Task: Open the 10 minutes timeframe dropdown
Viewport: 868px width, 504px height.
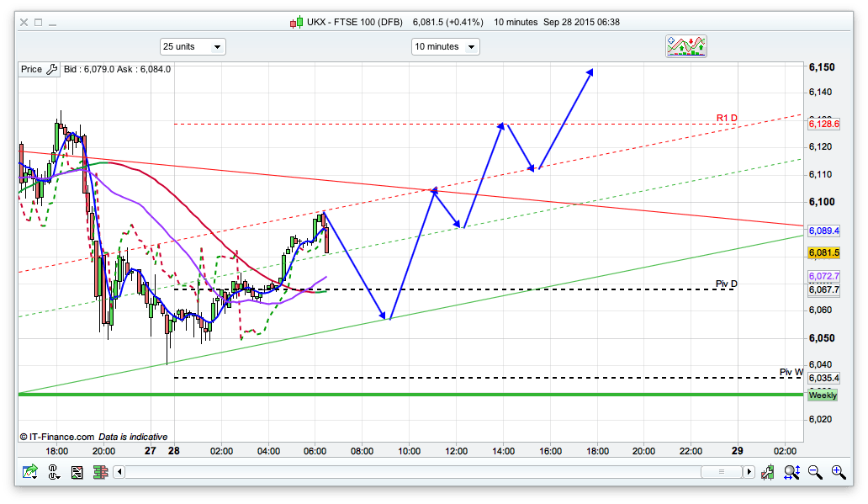Action: click(445, 47)
